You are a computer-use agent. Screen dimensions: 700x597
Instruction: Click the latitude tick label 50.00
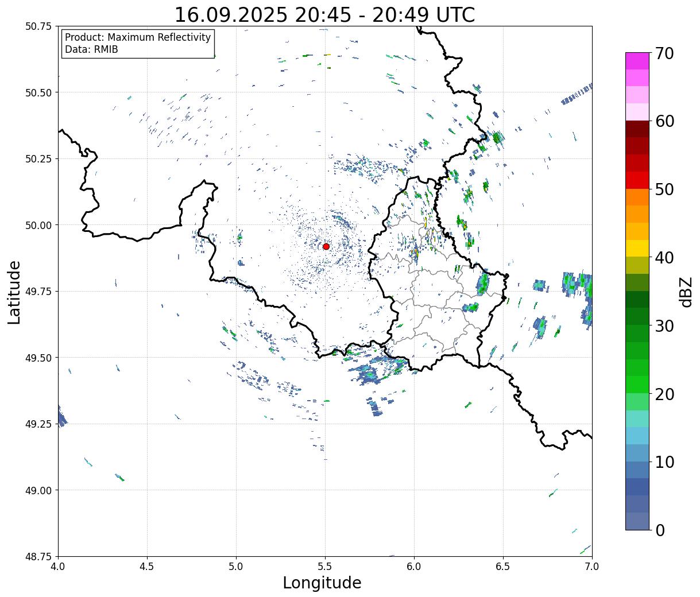(38, 225)
